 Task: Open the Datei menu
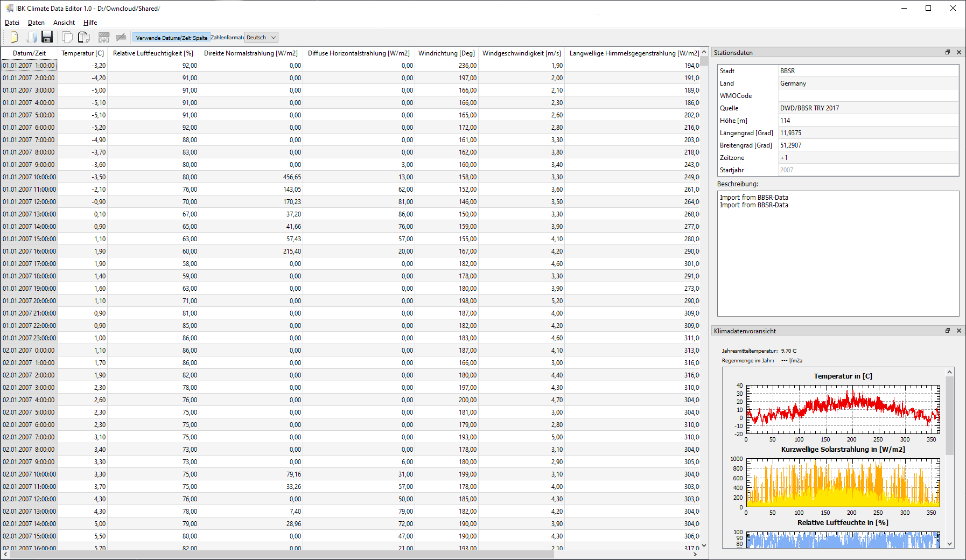tap(12, 23)
